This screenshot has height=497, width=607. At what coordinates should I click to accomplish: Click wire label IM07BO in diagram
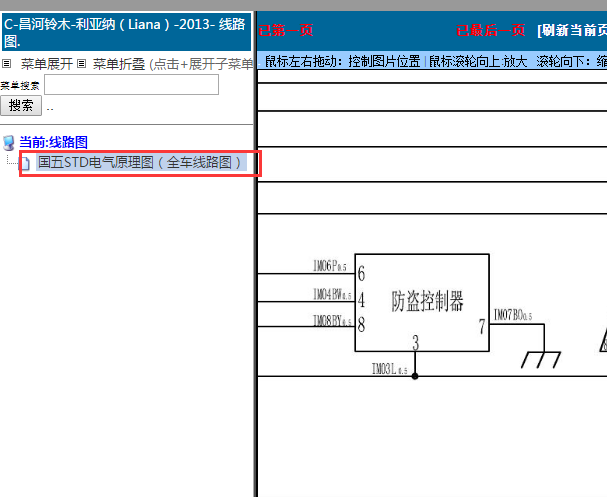(513, 315)
